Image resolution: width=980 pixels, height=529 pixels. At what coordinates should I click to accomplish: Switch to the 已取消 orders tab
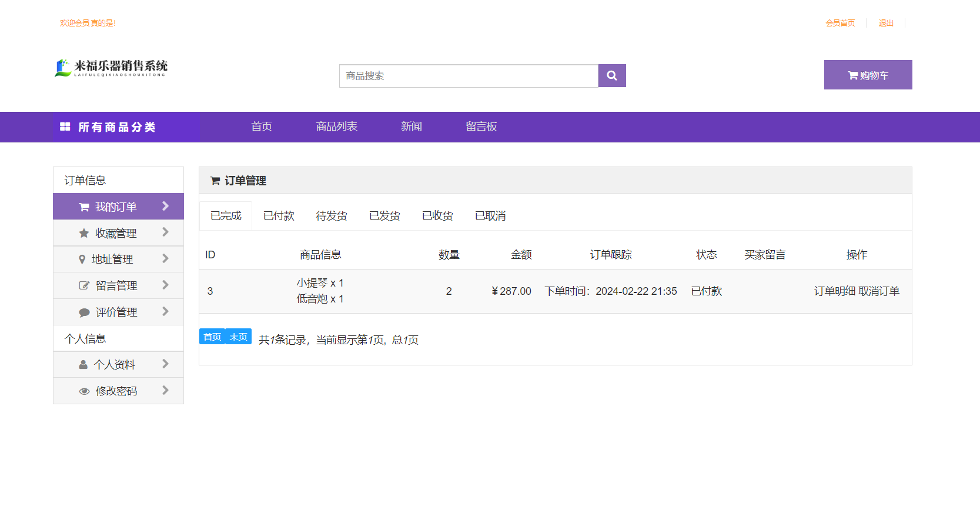coord(490,216)
